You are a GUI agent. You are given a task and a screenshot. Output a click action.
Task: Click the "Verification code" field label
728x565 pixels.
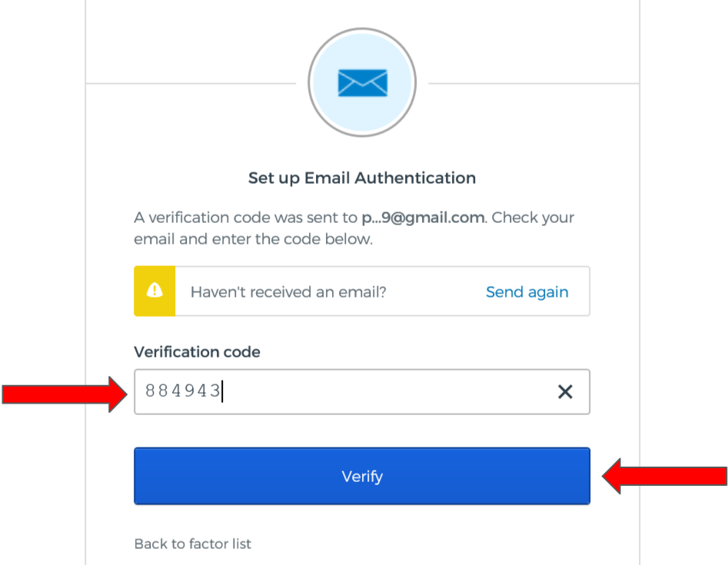[197, 352]
